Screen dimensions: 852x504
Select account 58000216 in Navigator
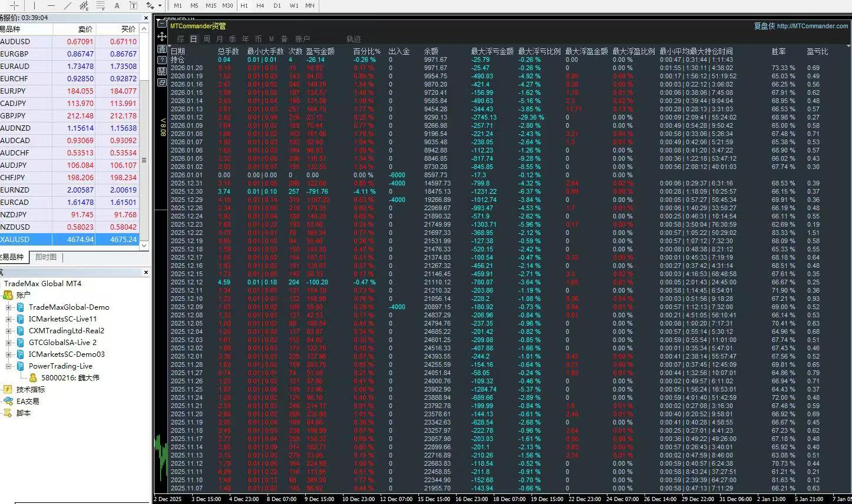(70, 378)
